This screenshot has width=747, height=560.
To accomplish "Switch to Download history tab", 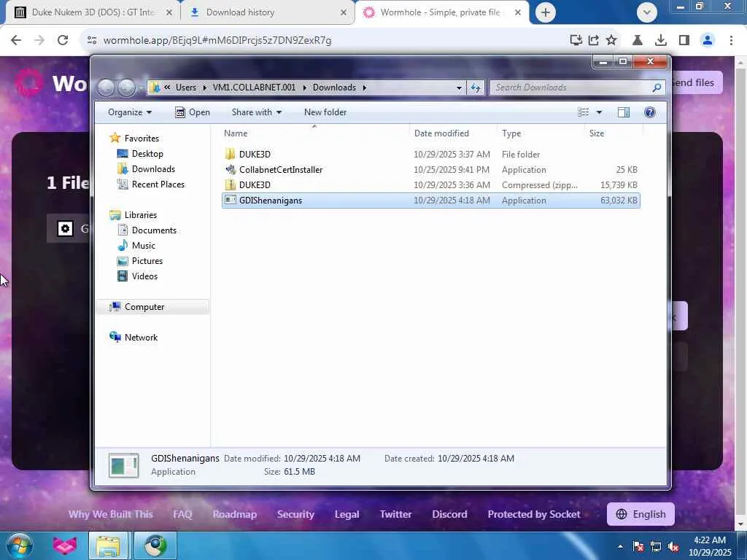I will point(268,12).
